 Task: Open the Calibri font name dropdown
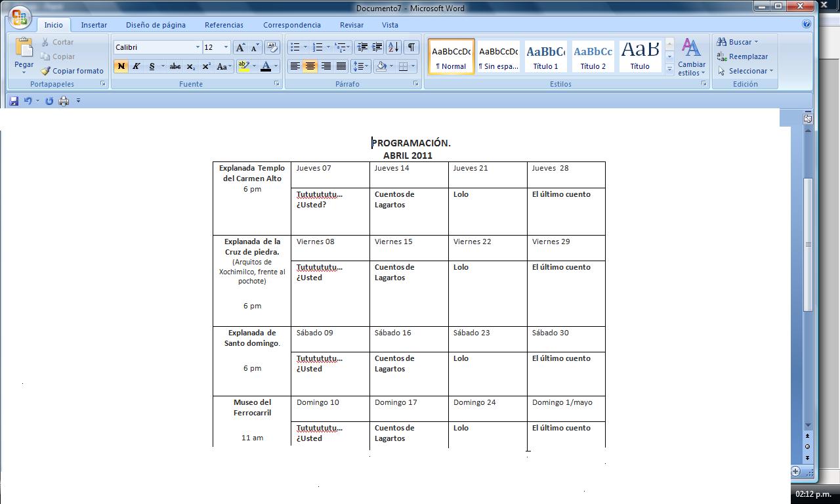point(198,47)
